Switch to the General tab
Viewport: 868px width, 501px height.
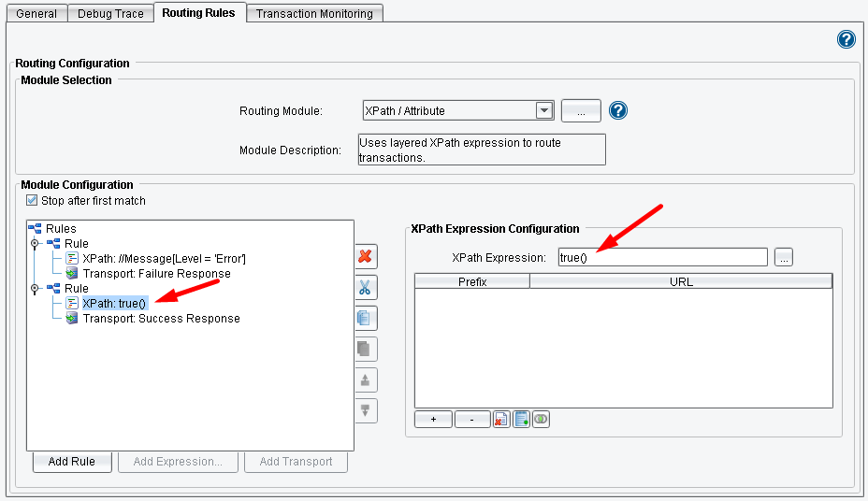pos(36,14)
